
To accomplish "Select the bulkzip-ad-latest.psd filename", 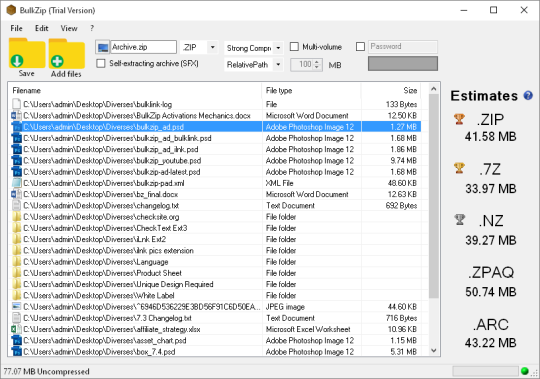I will click(112, 172).
